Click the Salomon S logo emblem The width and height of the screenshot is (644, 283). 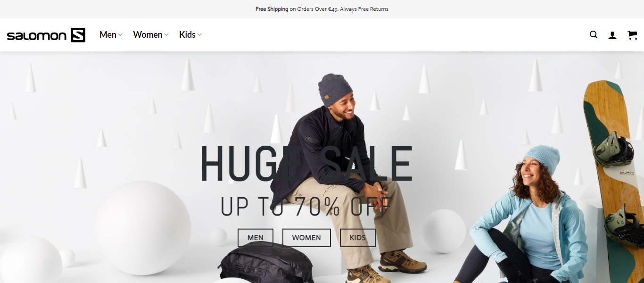click(x=78, y=35)
